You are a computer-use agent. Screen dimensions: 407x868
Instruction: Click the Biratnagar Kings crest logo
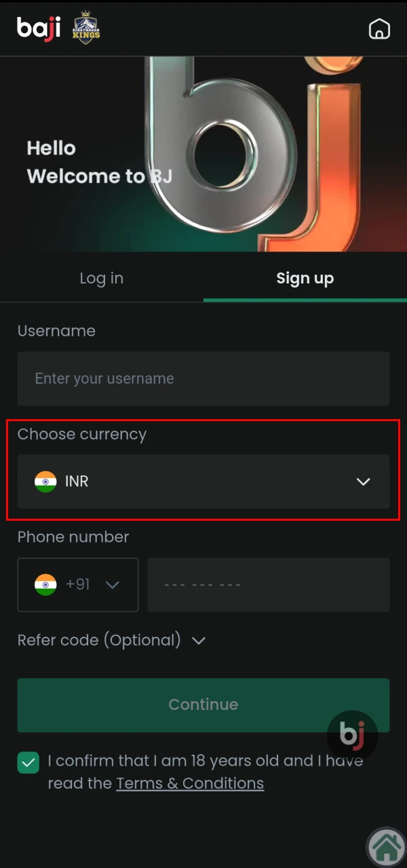[x=85, y=28]
